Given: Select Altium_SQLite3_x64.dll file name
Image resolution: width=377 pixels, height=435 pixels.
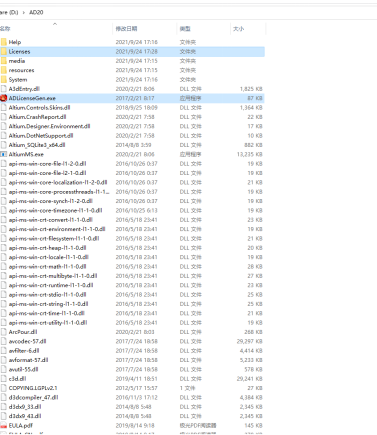Looking at the screenshot, I should [x=37, y=145].
